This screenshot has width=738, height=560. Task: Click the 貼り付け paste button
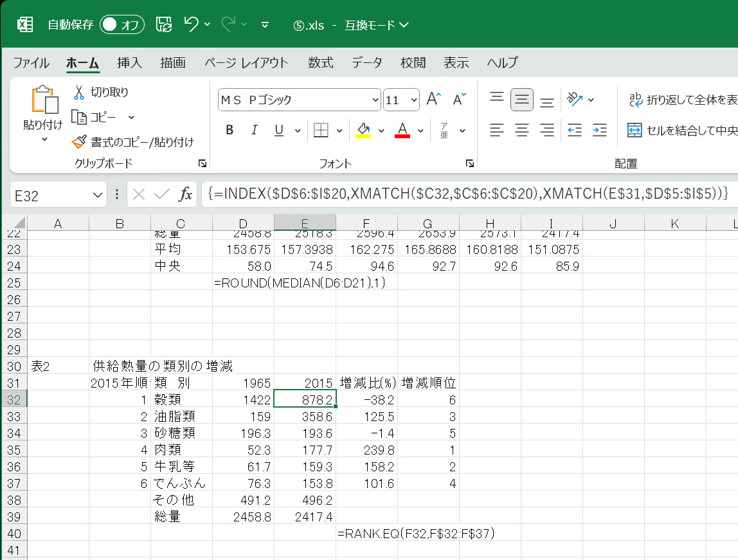coord(43,102)
